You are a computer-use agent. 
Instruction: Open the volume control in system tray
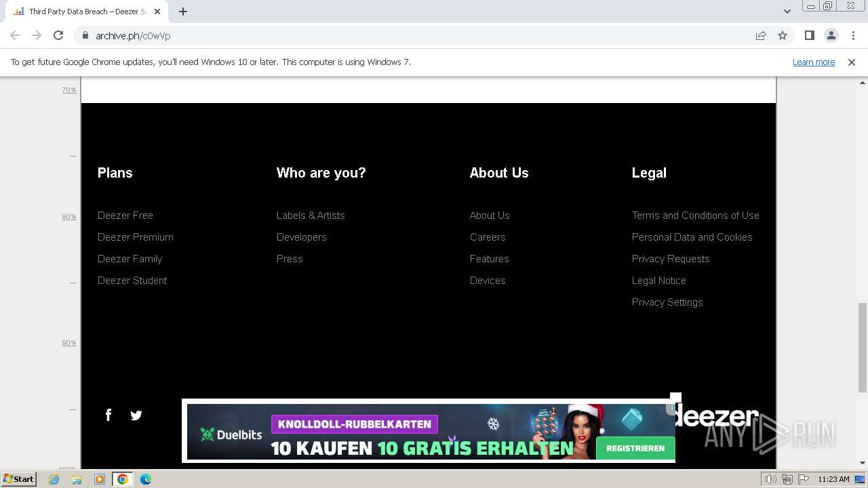[x=771, y=479]
